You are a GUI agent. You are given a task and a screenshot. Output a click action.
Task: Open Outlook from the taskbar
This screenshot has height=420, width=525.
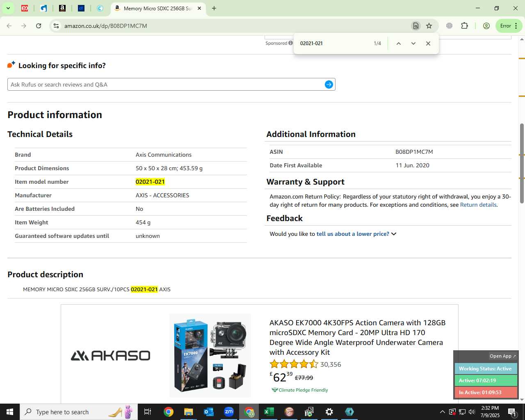pos(209,412)
